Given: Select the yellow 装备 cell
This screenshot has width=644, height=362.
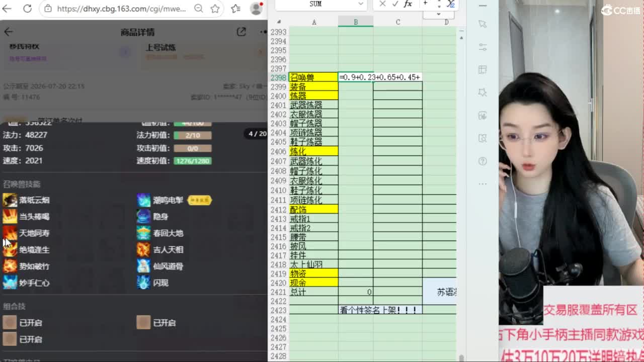Looking at the screenshot, I should point(313,86).
